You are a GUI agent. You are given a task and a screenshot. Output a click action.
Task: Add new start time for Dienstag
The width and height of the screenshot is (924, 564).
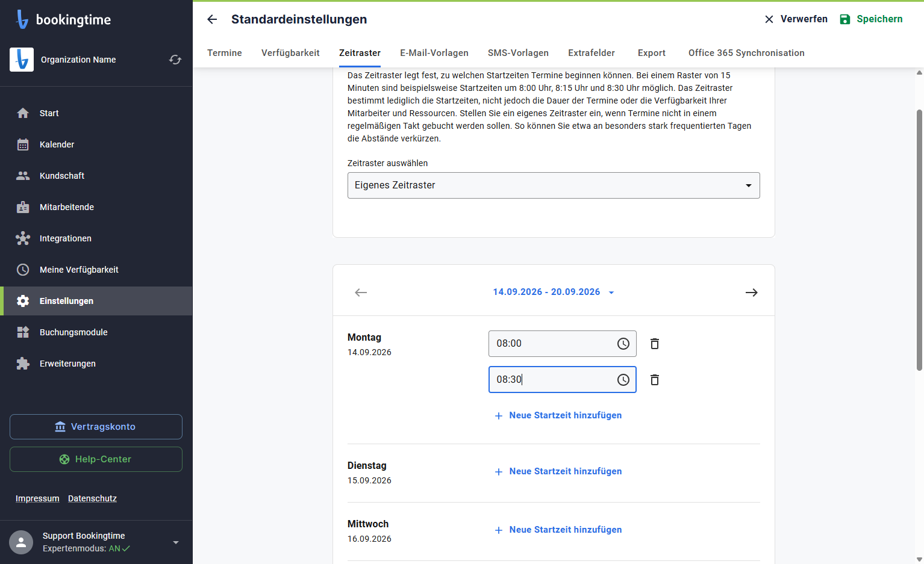[558, 471]
